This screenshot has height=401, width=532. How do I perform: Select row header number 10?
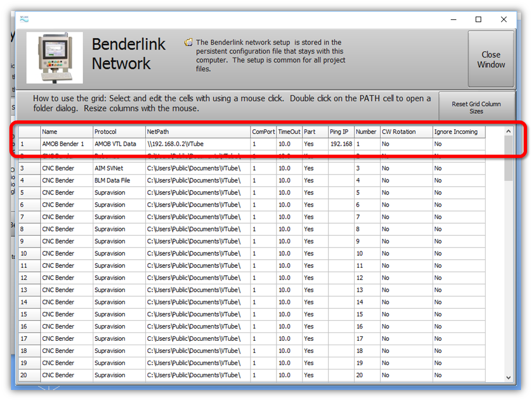[29, 254]
